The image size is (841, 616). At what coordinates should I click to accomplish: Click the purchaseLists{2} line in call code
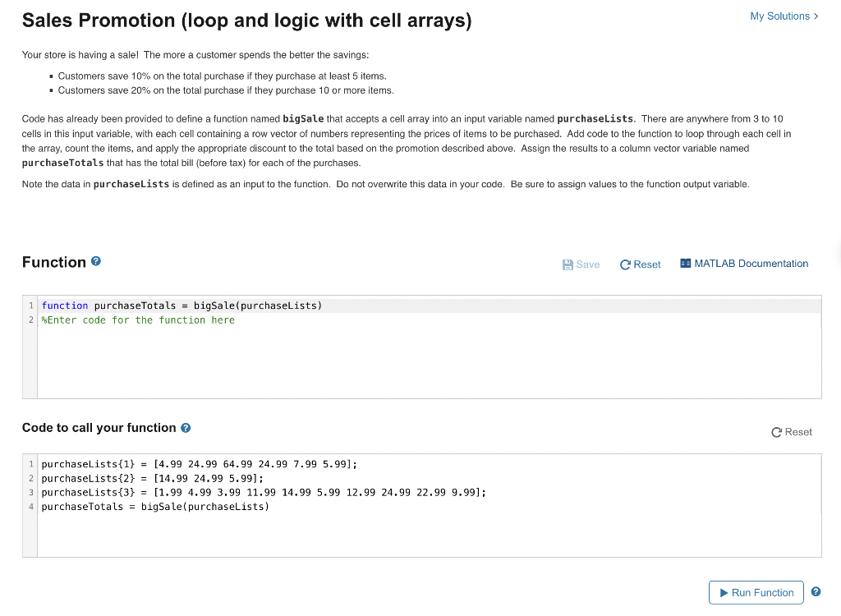click(152, 478)
